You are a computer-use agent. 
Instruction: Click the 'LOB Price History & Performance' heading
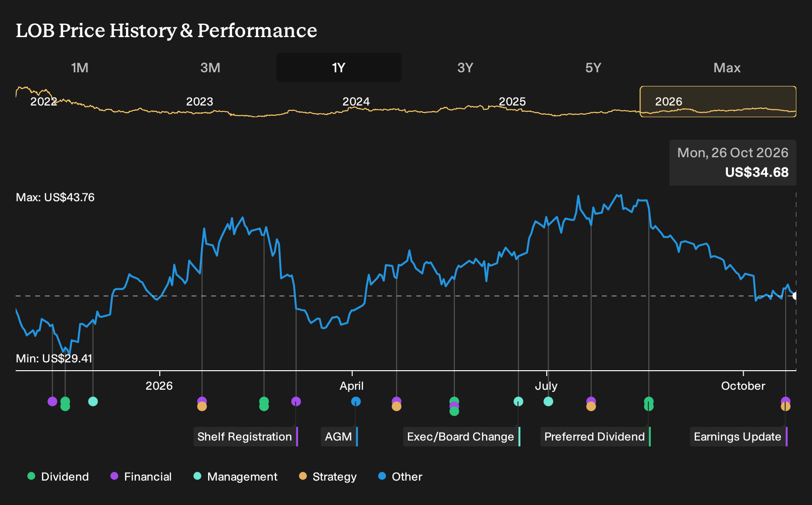[167, 30]
